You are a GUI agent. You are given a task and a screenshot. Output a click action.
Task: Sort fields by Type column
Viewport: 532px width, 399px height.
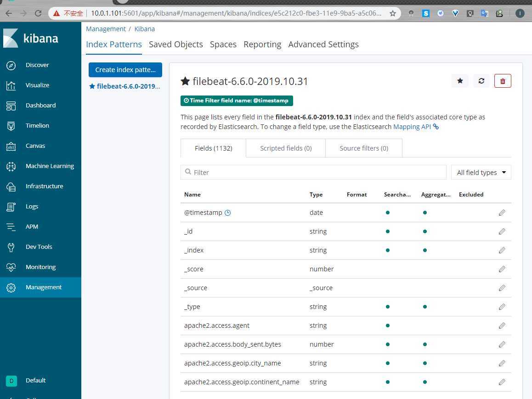pyautogui.click(x=316, y=195)
